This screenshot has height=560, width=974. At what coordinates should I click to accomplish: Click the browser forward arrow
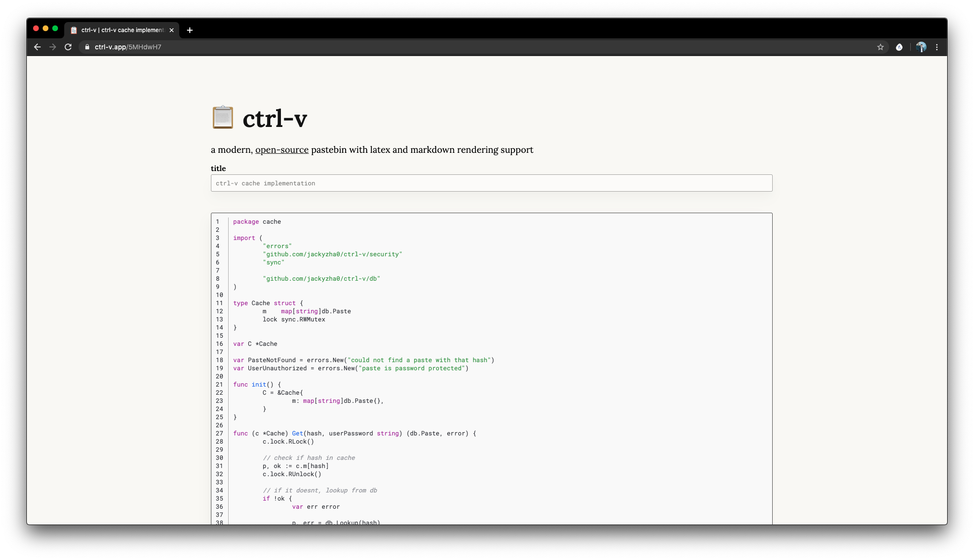(53, 47)
